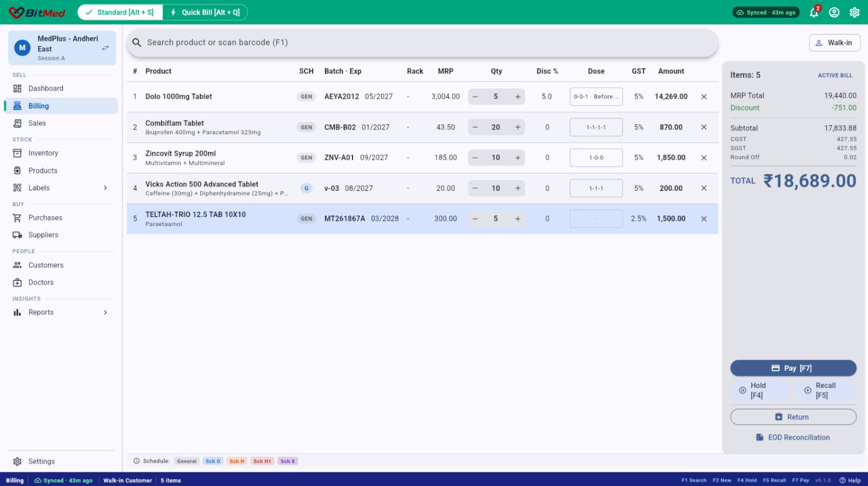Hold the current bill [F4]
This screenshot has width=868, height=486.
(x=760, y=390)
